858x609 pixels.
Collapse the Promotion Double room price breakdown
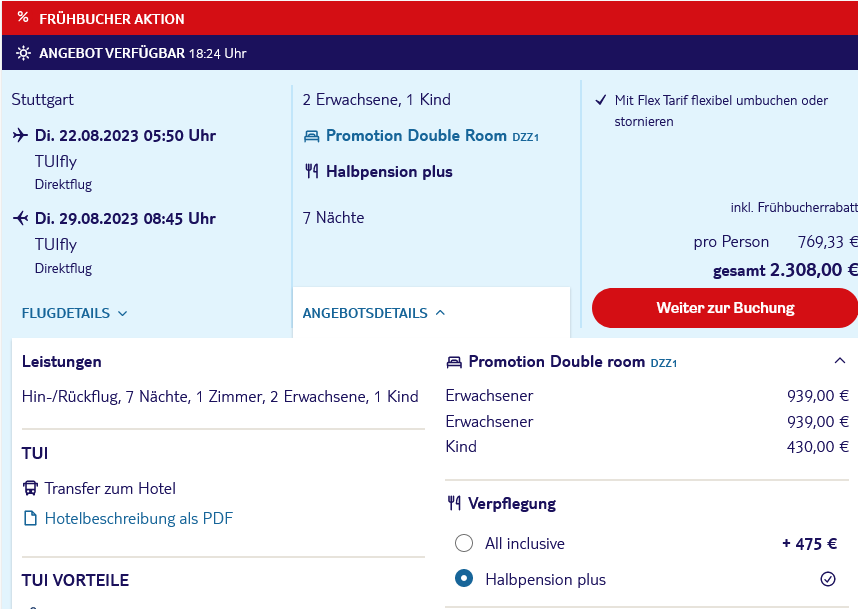click(x=839, y=361)
